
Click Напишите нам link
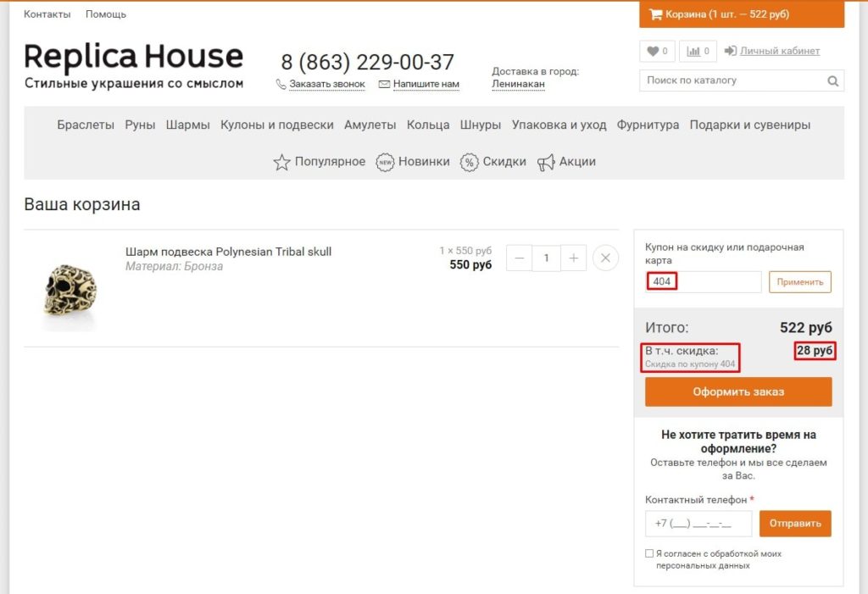pyautogui.click(x=426, y=84)
